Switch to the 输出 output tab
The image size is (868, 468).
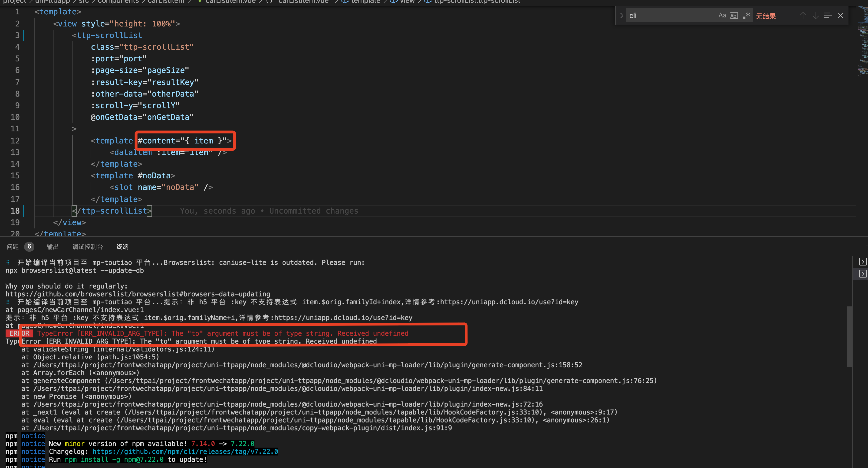[53, 247]
